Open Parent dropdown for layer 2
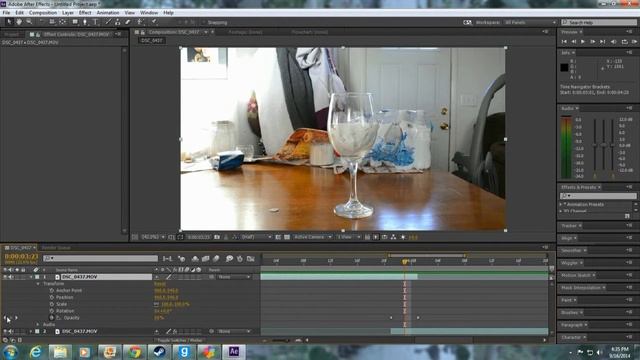The height and width of the screenshot is (360, 640). (x=234, y=331)
